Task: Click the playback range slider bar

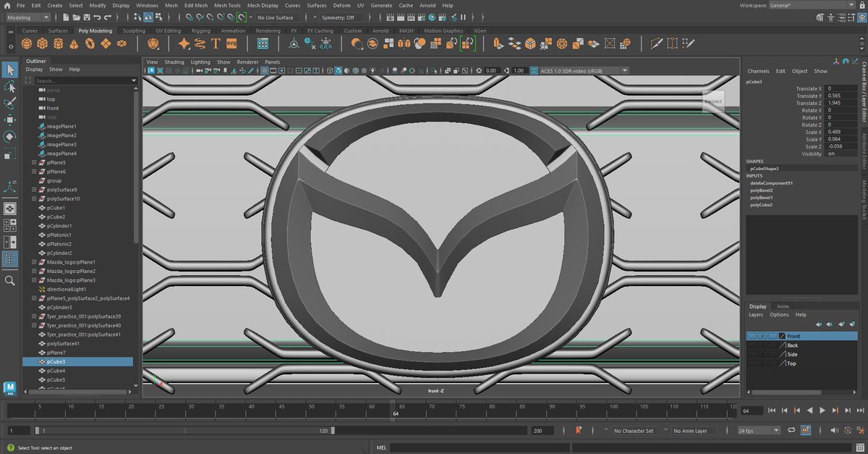Action: [184, 430]
